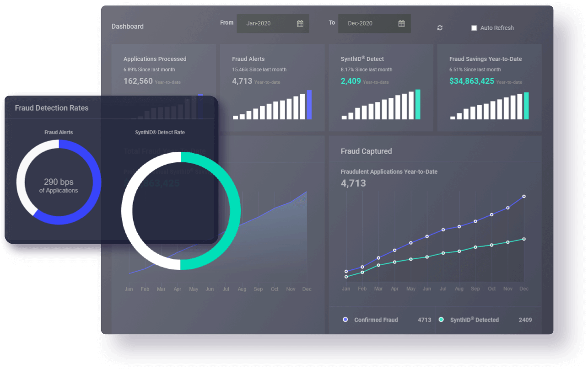
Task: Click the Jan label on Fraud Captured axis
Action: [346, 289]
